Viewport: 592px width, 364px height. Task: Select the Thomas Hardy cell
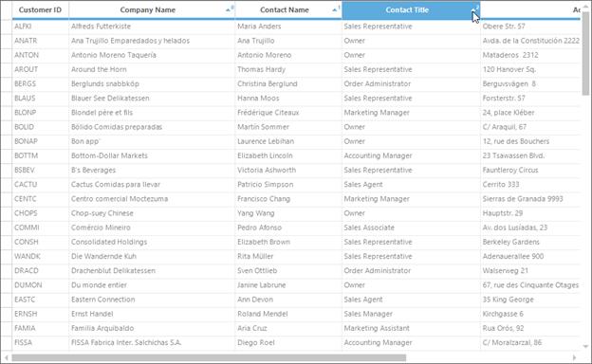[288, 69]
